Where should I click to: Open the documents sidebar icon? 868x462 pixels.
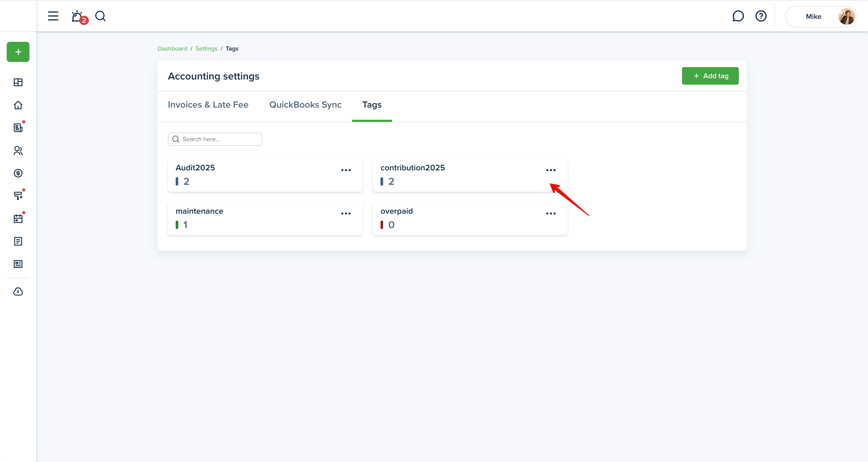(18, 241)
